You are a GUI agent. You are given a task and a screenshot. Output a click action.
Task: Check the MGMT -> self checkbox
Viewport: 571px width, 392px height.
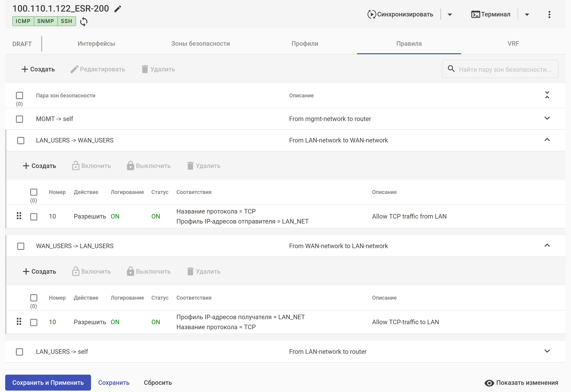click(x=19, y=119)
